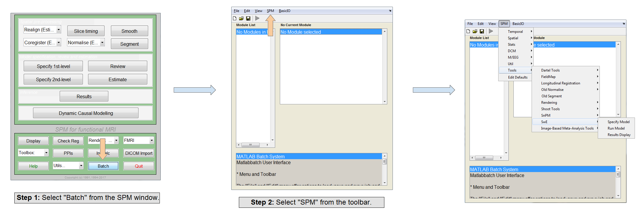Select Old Normalise entry
Viewport: 644px width, 221px height.
[x=566, y=90]
